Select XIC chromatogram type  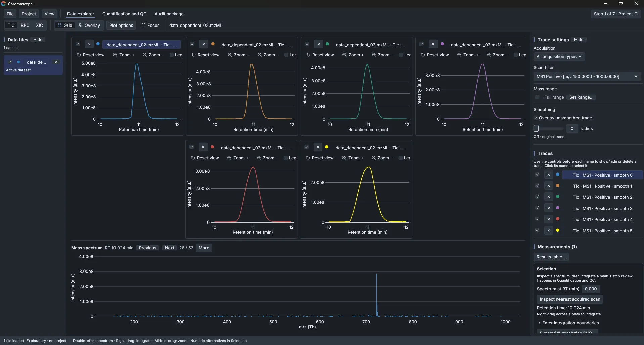coord(39,25)
